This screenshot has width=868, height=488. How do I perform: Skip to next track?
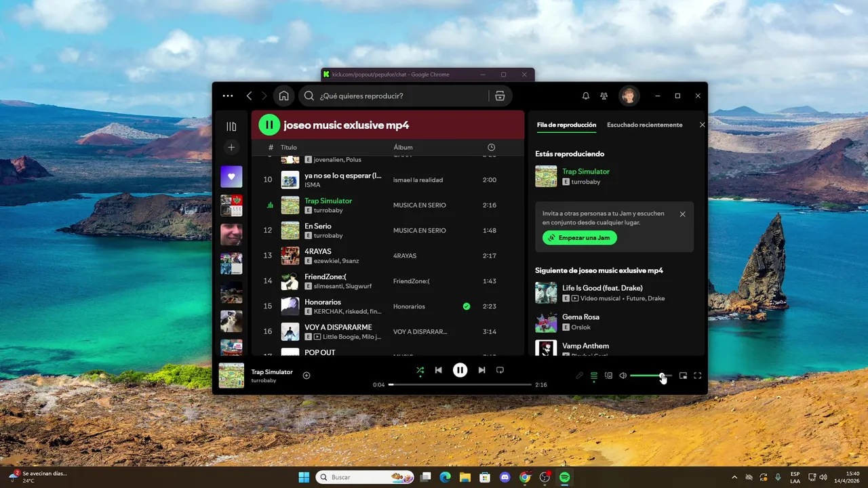(x=481, y=370)
